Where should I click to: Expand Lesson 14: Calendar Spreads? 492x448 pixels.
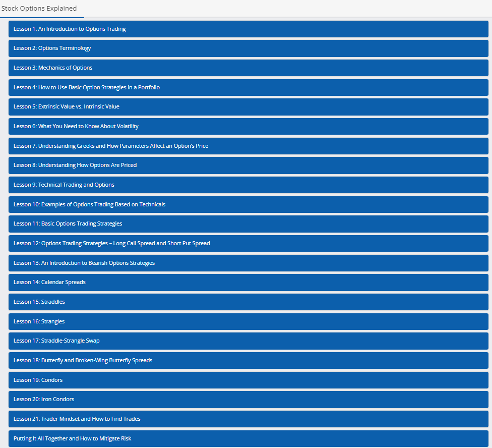click(x=248, y=282)
